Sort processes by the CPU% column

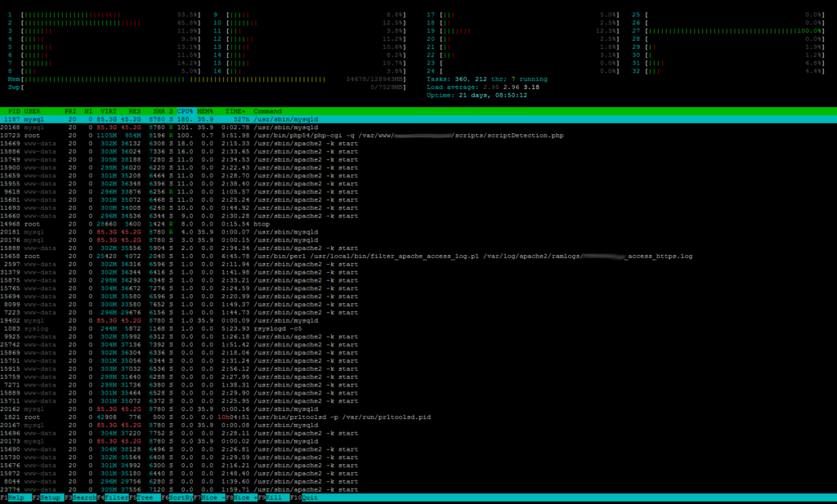coord(186,110)
